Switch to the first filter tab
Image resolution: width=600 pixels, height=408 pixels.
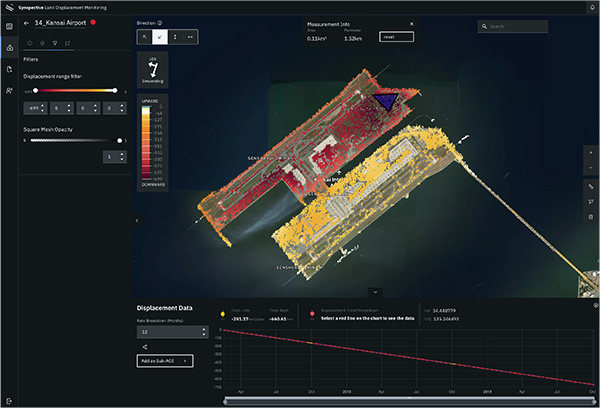(29, 44)
